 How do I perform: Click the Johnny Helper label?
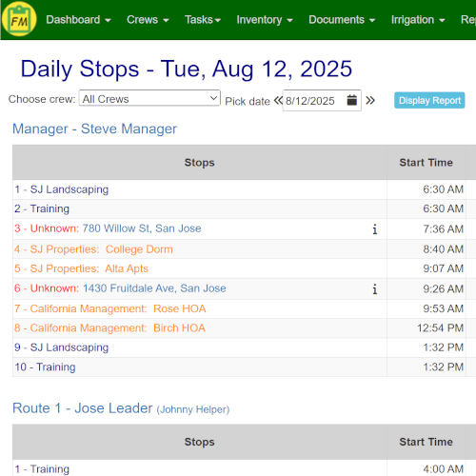193,409
